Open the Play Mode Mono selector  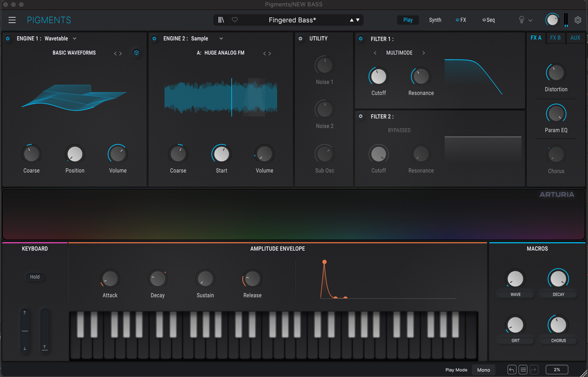point(484,370)
